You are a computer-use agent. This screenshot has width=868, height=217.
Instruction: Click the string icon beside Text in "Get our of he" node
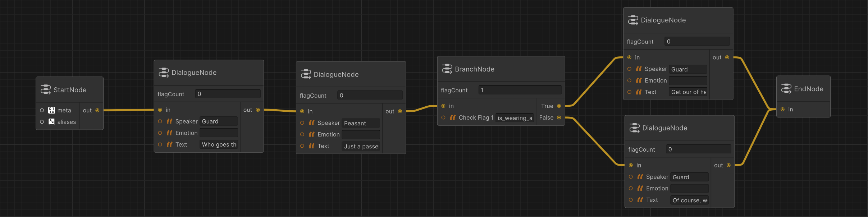pos(639,92)
